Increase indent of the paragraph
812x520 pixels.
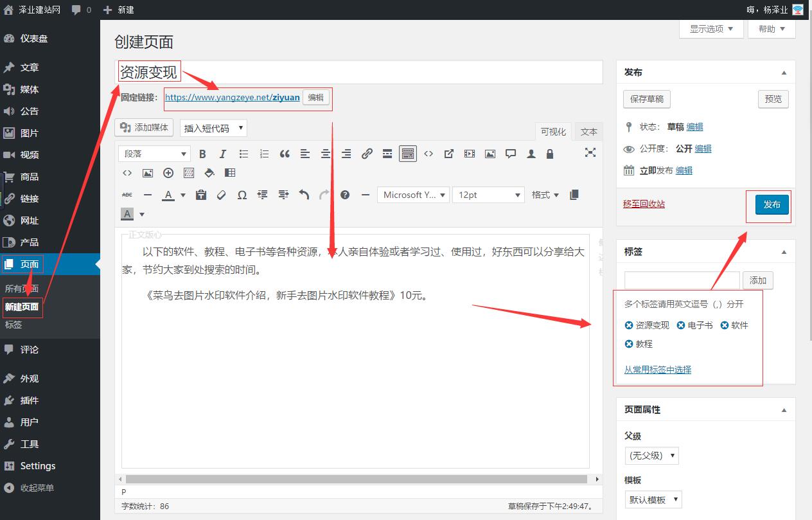coord(283,195)
